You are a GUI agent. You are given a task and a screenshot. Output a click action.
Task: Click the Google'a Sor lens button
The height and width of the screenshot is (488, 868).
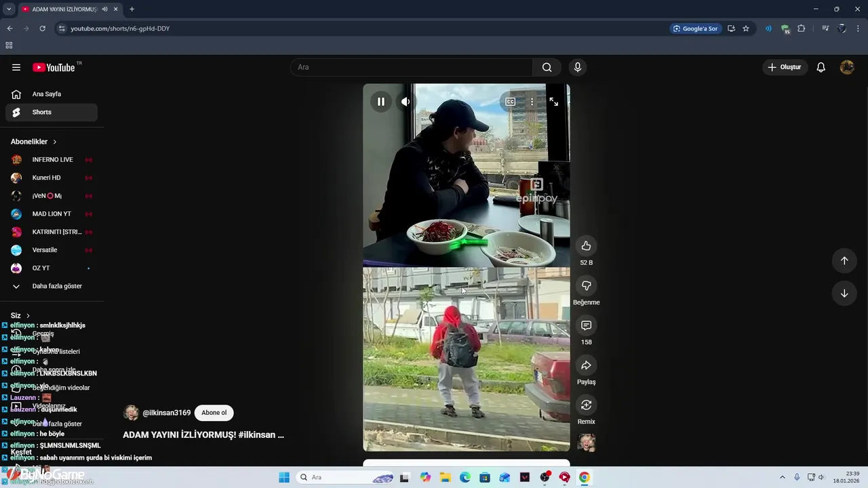point(695,28)
